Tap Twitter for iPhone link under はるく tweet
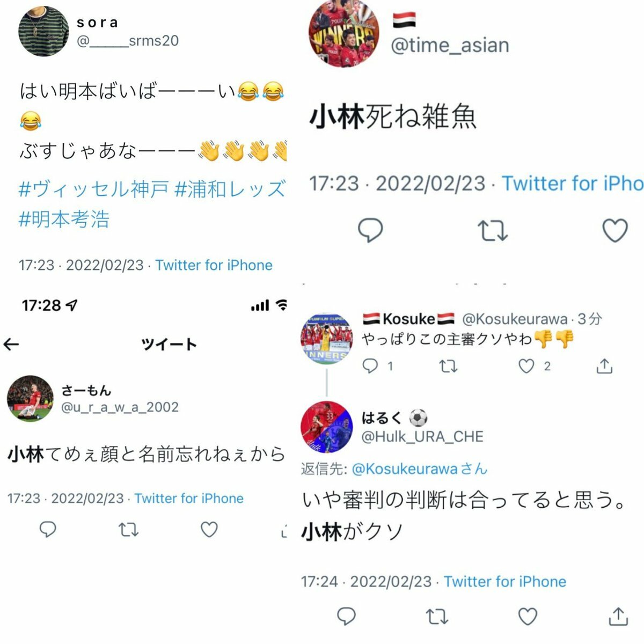The image size is (644, 644). coord(505,581)
